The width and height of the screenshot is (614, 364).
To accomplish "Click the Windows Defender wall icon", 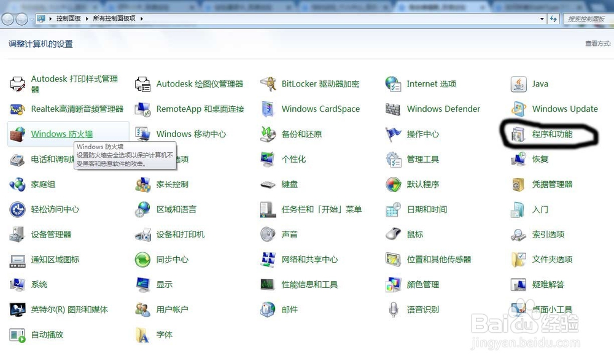I will tap(393, 109).
